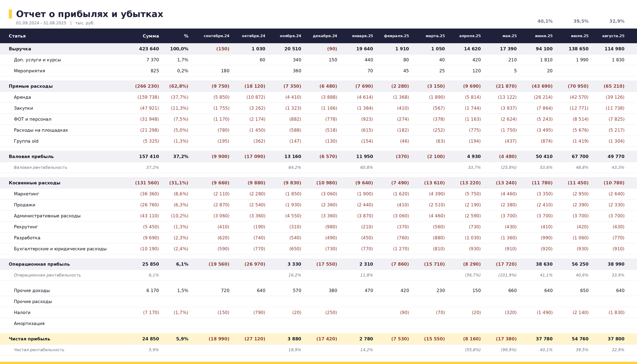
Task: Click the report title 'Отчет о прибылях и убытках'
Action: pos(89,14)
